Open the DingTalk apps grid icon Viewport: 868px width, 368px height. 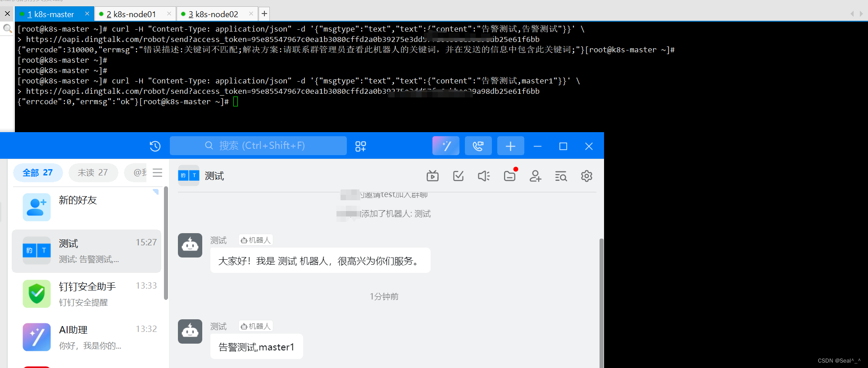360,146
